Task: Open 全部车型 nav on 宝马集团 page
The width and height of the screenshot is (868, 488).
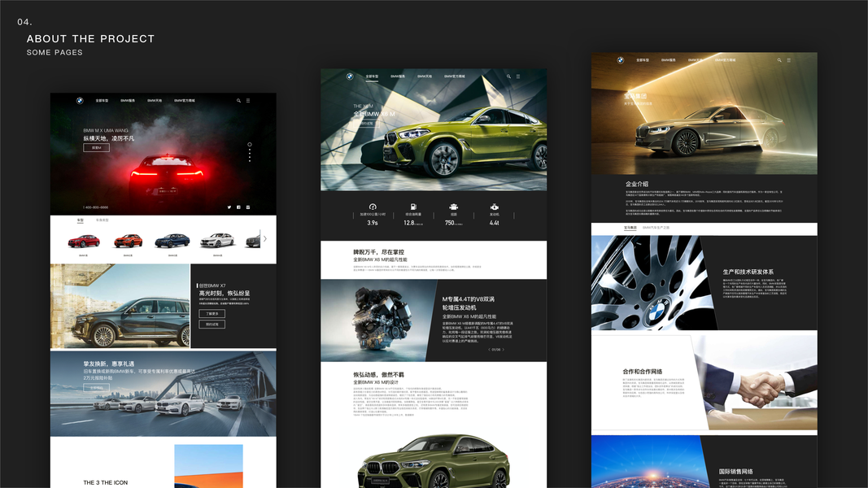Action: click(x=643, y=60)
